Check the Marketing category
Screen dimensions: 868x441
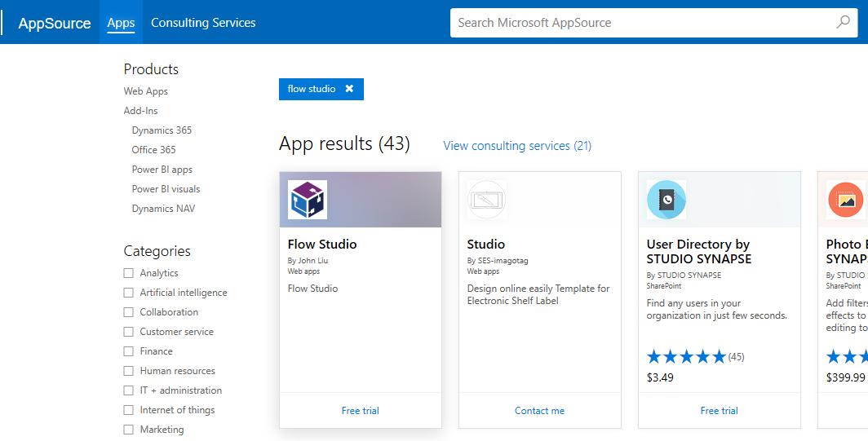pyautogui.click(x=128, y=430)
